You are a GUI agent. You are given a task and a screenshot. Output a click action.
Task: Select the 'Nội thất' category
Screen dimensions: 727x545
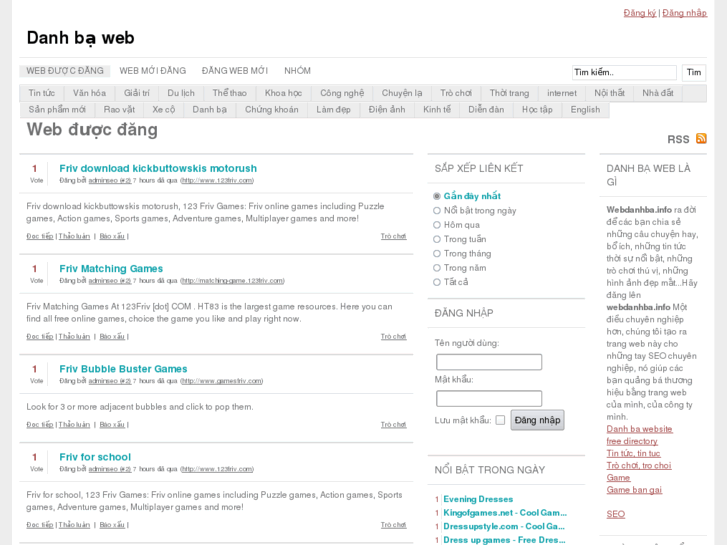pos(609,93)
